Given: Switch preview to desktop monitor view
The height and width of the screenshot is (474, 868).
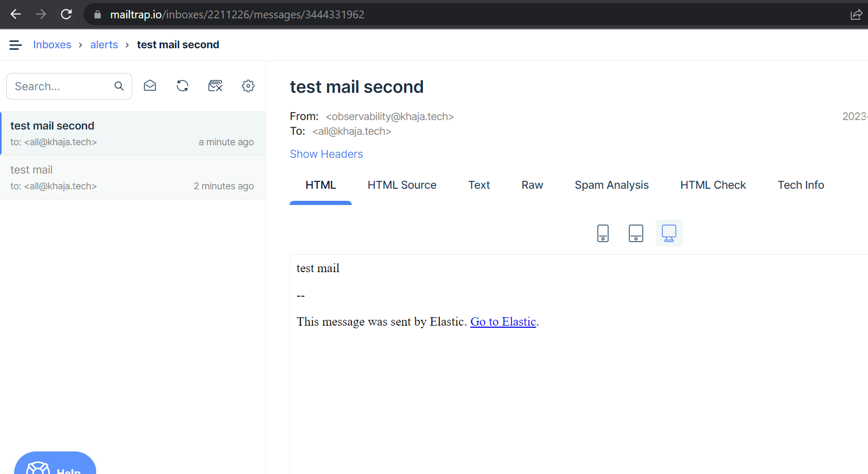Looking at the screenshot, I should 669,233.
